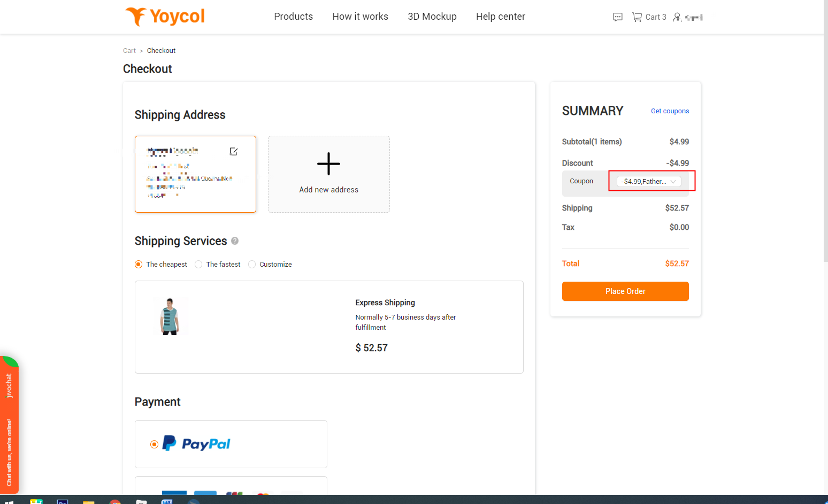Edit the selected shipping address
The width and height of the screenshot is (828, 504).
234,151
